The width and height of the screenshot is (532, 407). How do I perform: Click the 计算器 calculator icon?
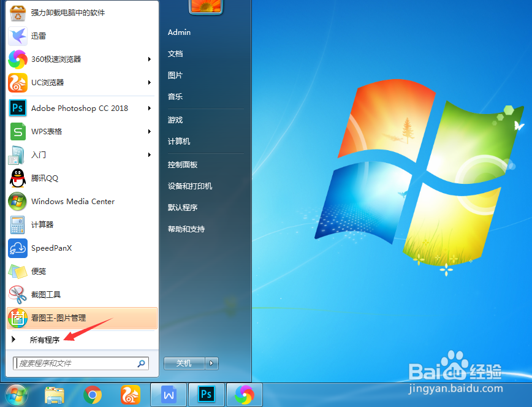click(18, 225)
